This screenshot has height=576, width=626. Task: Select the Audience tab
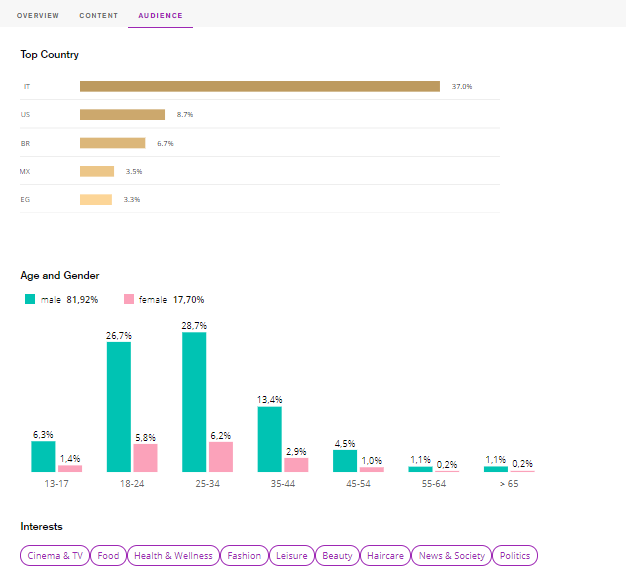coord(160,16)
